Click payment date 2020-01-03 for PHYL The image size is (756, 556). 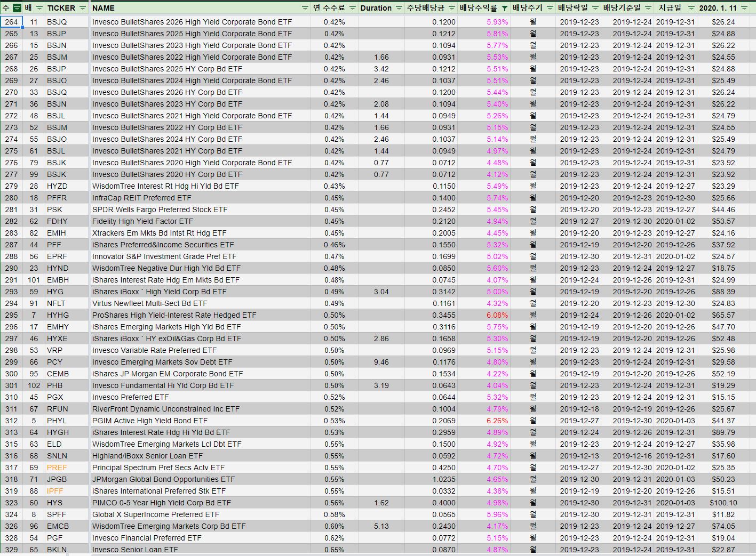675,421
